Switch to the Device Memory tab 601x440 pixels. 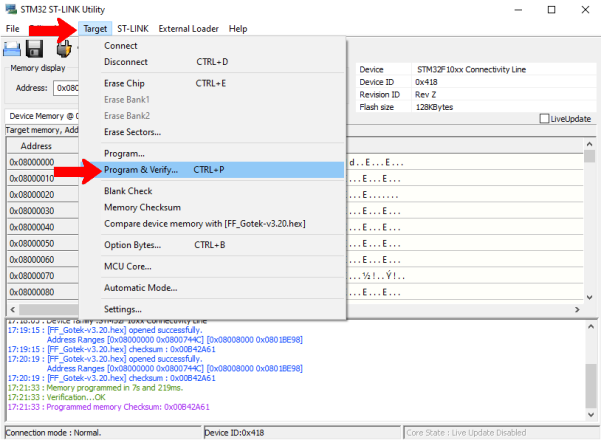(x=42, y=116)
